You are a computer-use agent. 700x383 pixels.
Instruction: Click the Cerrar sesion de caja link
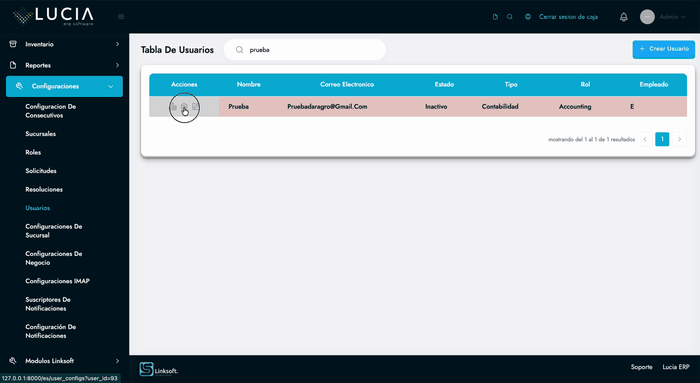coord(568,17)
